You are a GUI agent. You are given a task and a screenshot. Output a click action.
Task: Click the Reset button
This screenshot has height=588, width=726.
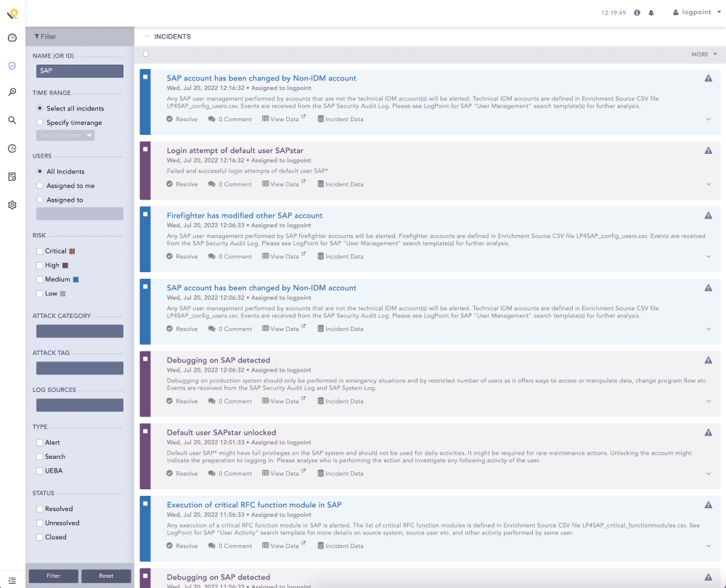coord(106,576)
